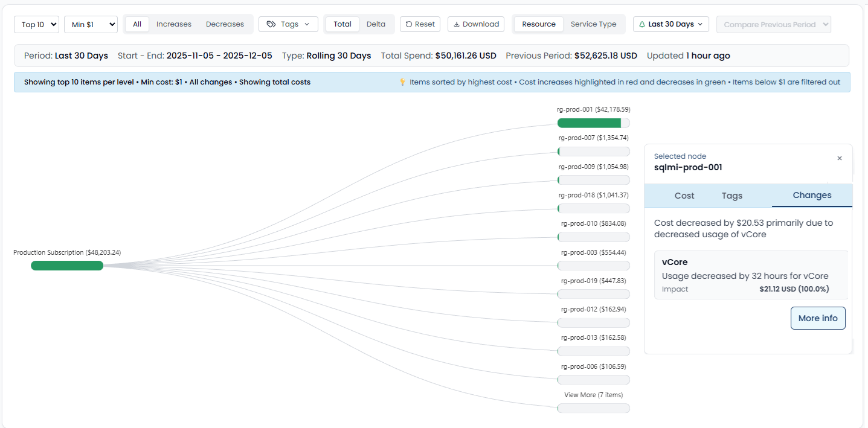868x428 pixels.
Task: Switch grouping to Service Type
Action: (594, 24)
